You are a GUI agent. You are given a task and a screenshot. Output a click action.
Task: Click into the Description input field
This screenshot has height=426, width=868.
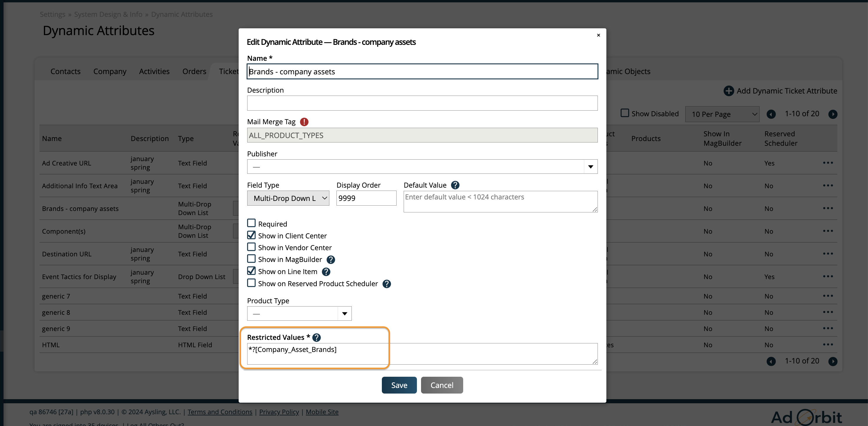tap(422, 103)
